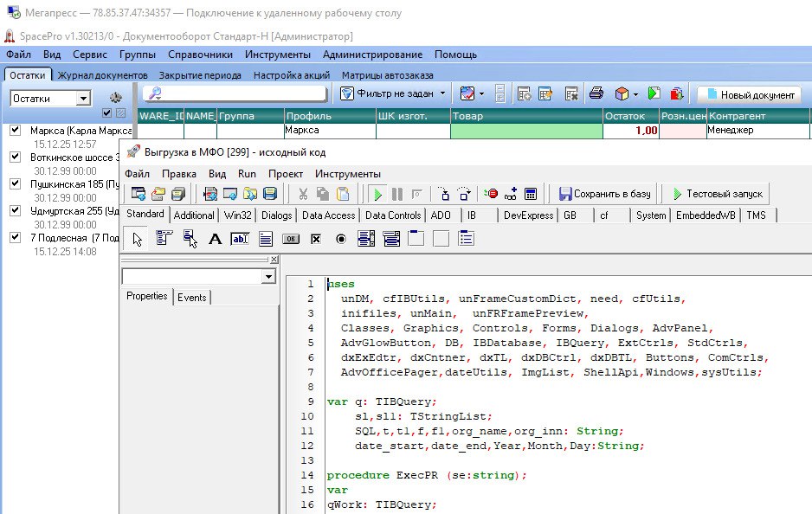Click the Сохранить в базу button

point(605,194)
